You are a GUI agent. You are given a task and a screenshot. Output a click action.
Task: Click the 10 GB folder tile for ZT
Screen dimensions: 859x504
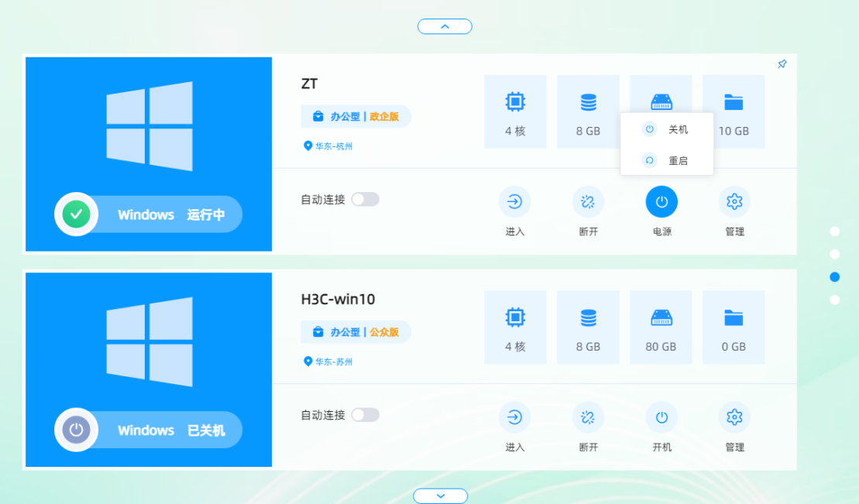coord(734,111)
